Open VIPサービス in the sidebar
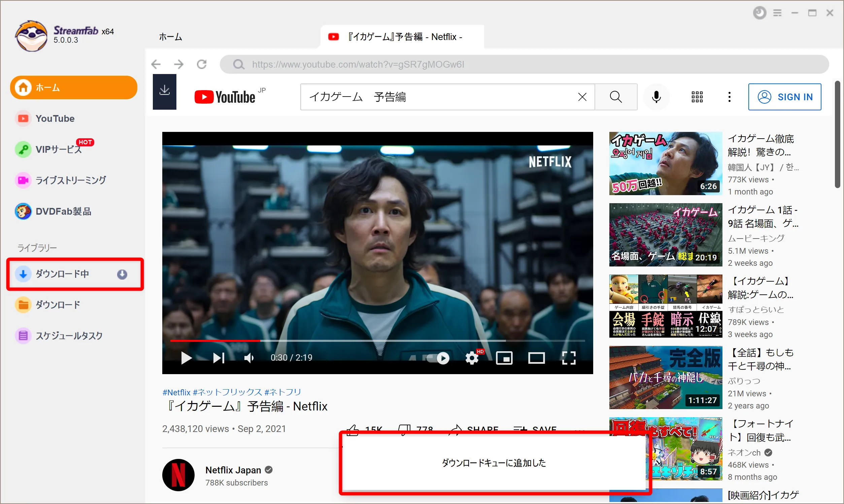The width and height of the screenshot is (844, 504). [54, 149]
